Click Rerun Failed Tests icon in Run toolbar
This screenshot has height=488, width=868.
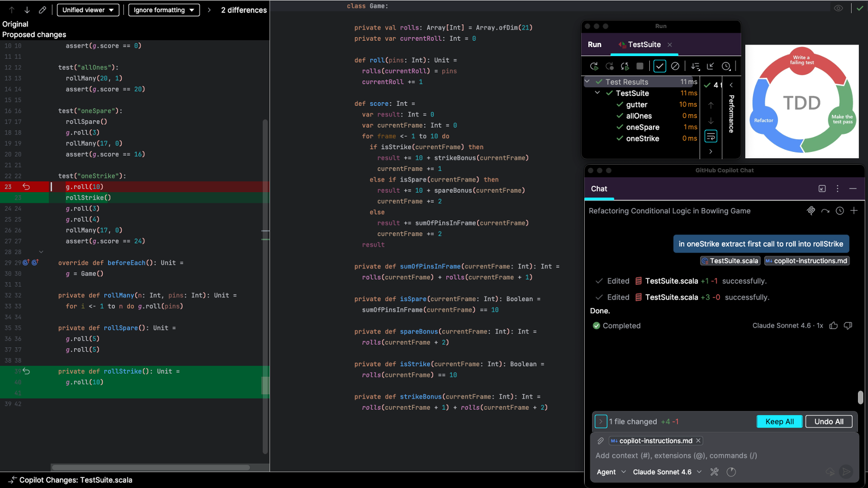click(610, 66)
